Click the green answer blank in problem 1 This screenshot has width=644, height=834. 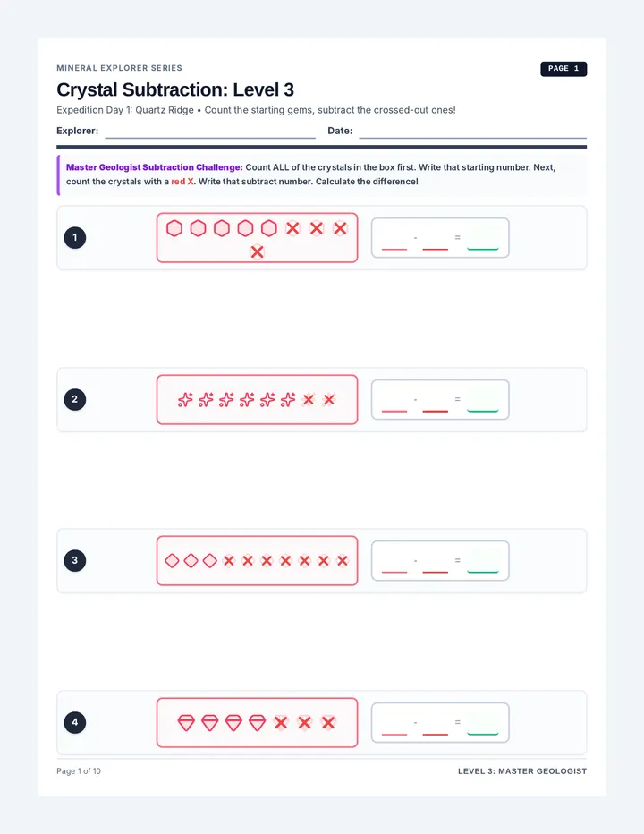click(483, 242)
